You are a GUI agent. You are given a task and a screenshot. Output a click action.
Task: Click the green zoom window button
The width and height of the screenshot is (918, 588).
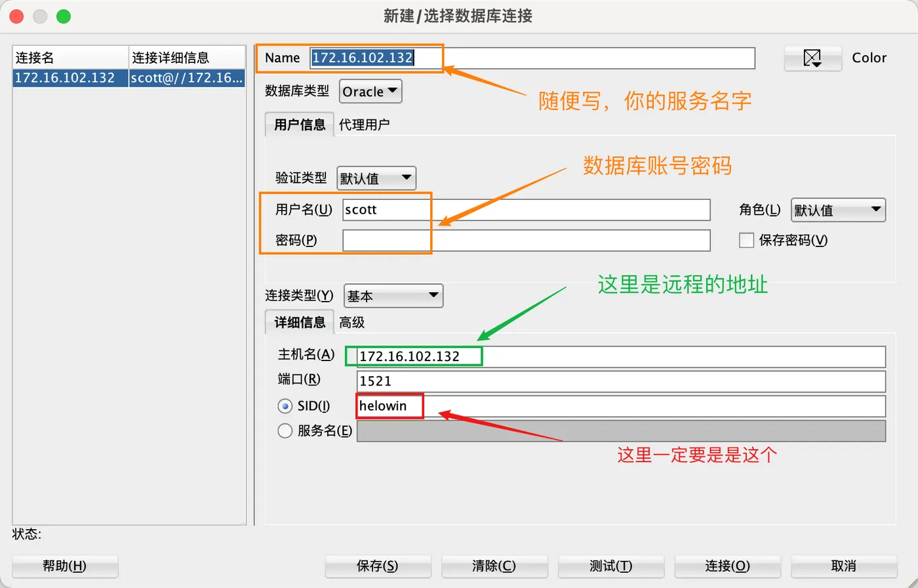click(64, 16)
